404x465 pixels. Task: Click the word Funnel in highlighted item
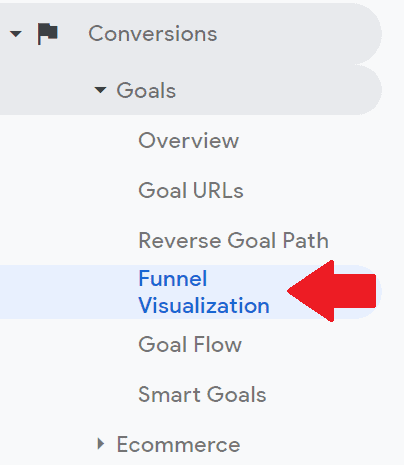(x=173, y=278)
